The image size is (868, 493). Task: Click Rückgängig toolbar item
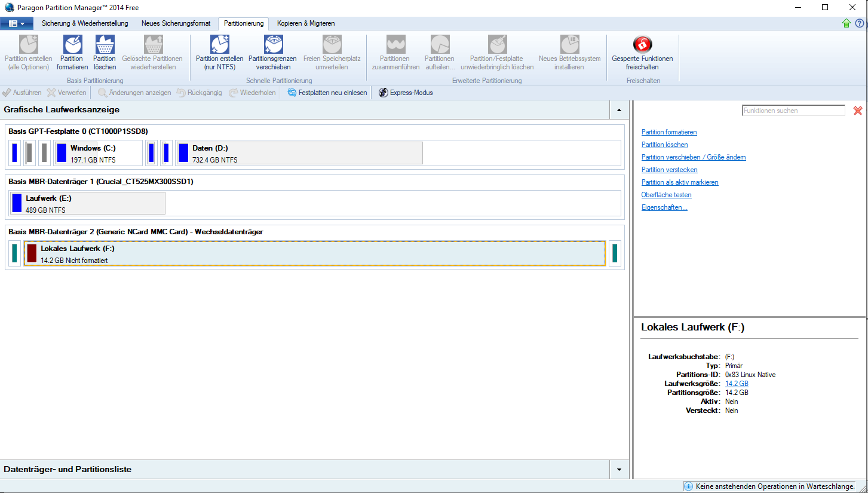coord(200,93)
